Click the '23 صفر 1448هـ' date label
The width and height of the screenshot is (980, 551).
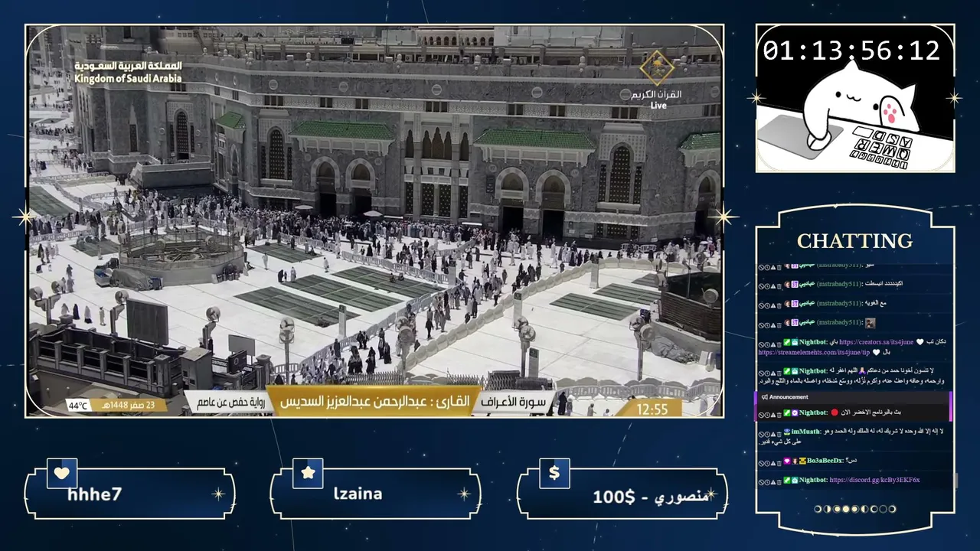(130, 406)
